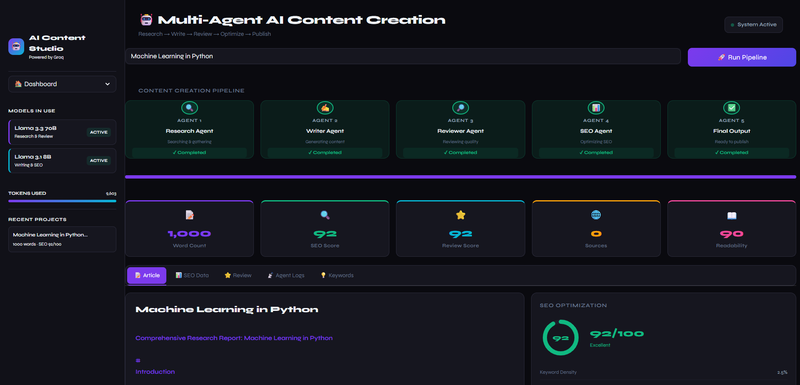Viewport: 800px width, 385px height.
Task: Switch to the Article tab
Action: pyautogui.click(x=146, y=275)
